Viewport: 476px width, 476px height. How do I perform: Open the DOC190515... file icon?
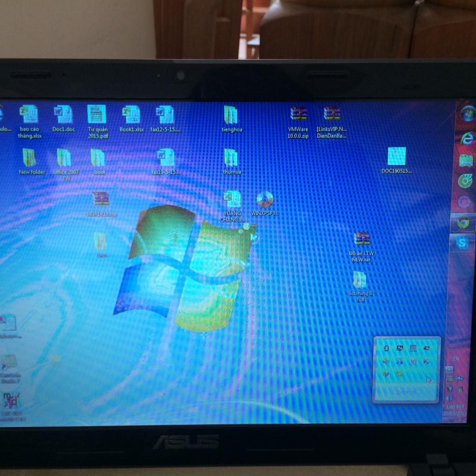397,160
